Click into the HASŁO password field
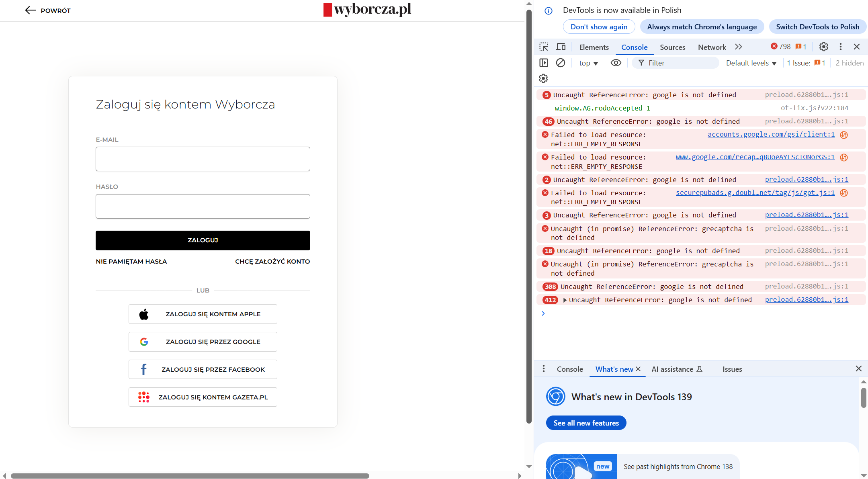 click(203, 207)
